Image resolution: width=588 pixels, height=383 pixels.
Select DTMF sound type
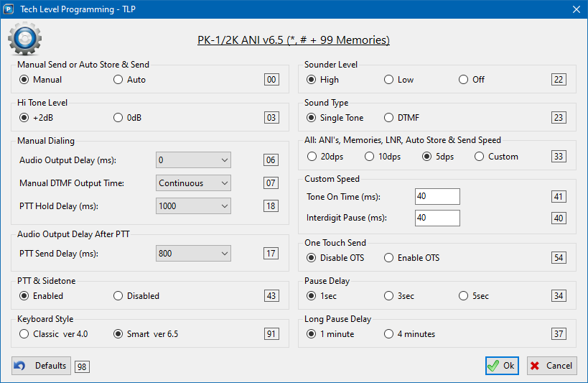click(389, 117)
